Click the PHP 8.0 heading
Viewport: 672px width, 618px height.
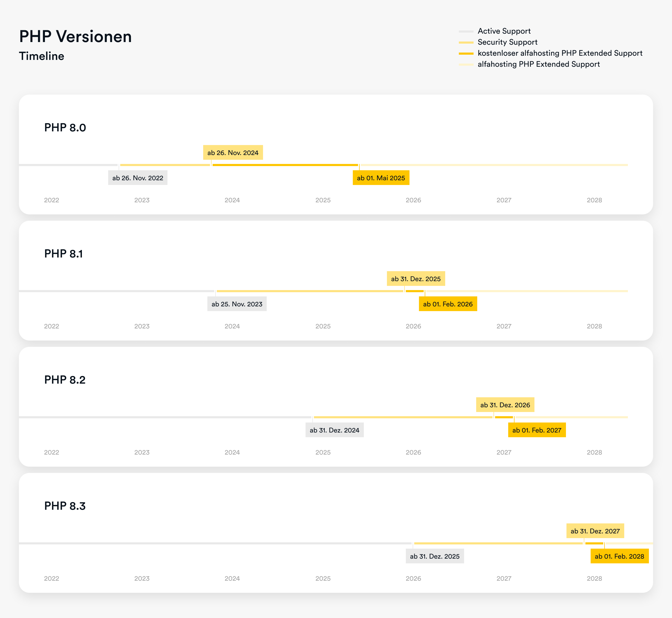click(65, 127)
